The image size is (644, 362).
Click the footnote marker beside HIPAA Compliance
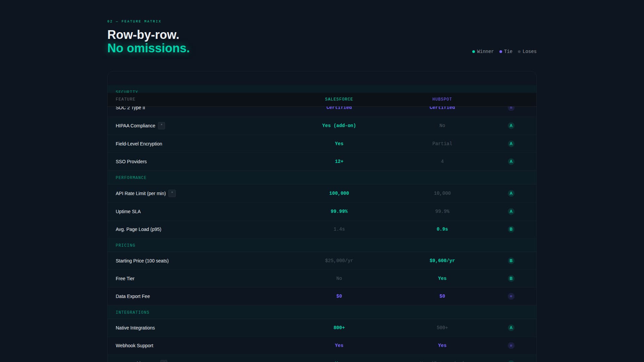coord(161,126)
